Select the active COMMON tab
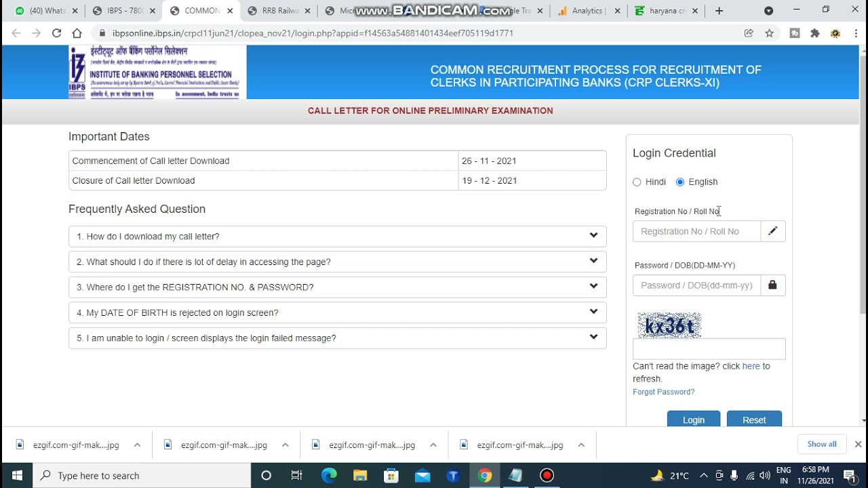Image resolution: width=868 pixels, height=488 pixels. 201,11
